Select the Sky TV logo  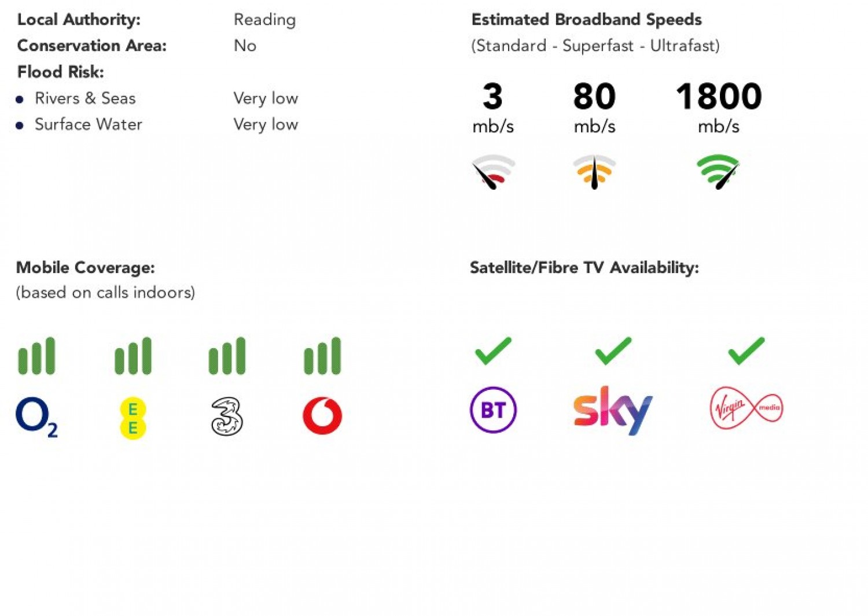pos(612,410)
